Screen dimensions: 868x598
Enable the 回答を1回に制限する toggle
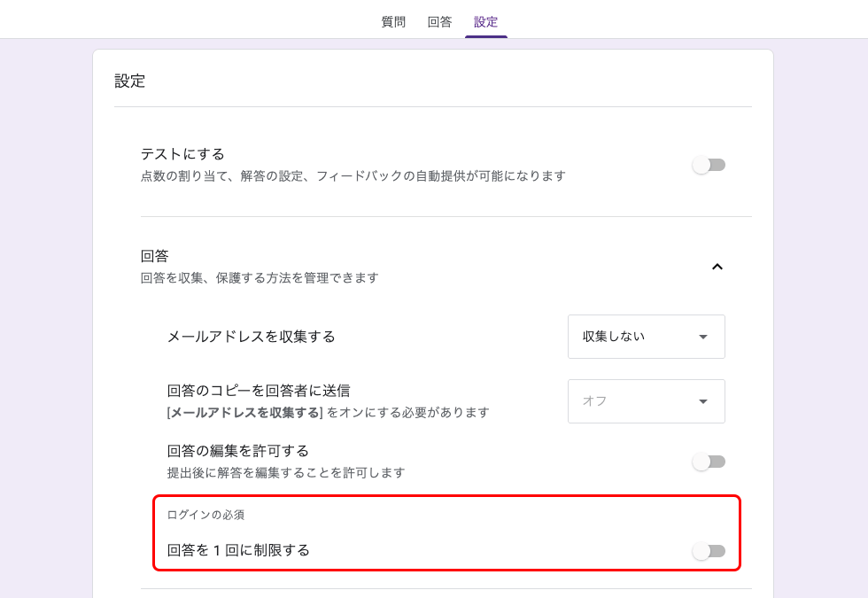[x=709, y=551]
